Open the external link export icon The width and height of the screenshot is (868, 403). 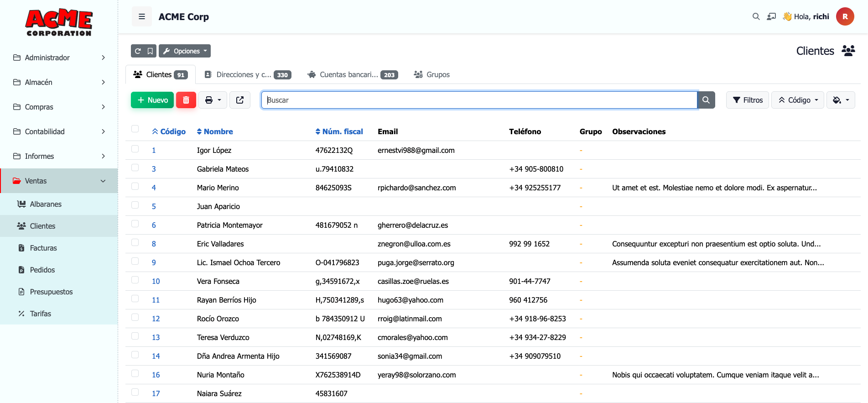point(240,100)
